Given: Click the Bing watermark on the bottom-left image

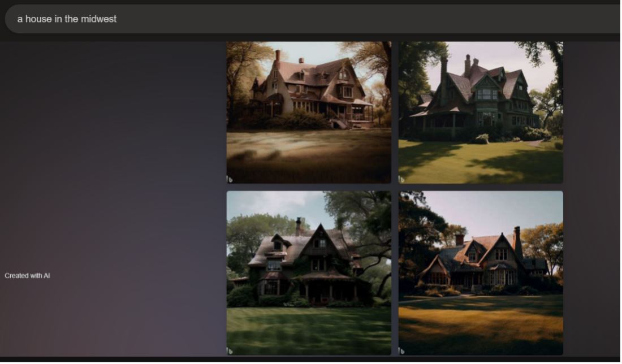Looking at the screenshot, I should point(230,351).
